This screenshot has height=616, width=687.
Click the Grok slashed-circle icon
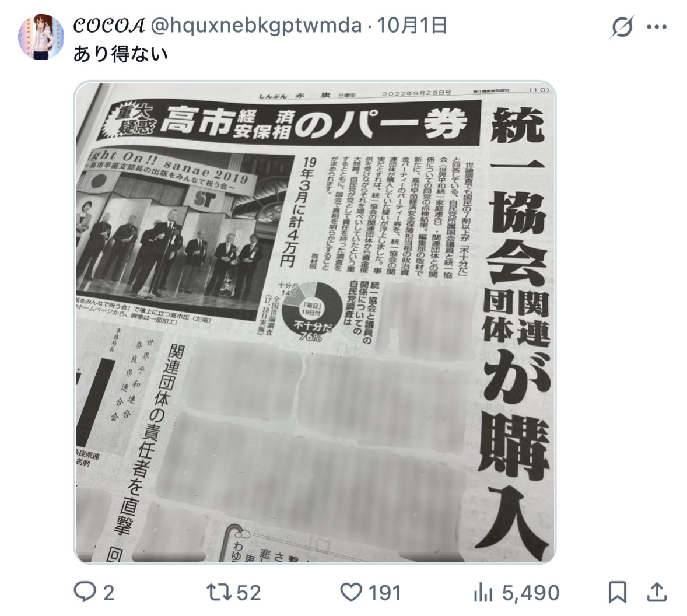coord(622,27)
